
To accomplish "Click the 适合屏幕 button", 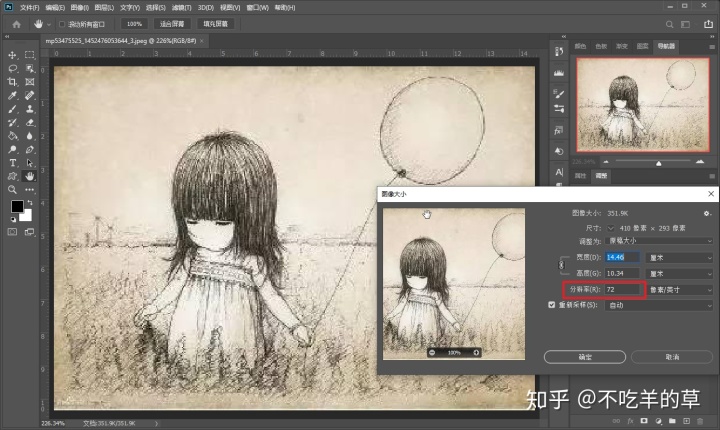I will [x=172, y=24].
